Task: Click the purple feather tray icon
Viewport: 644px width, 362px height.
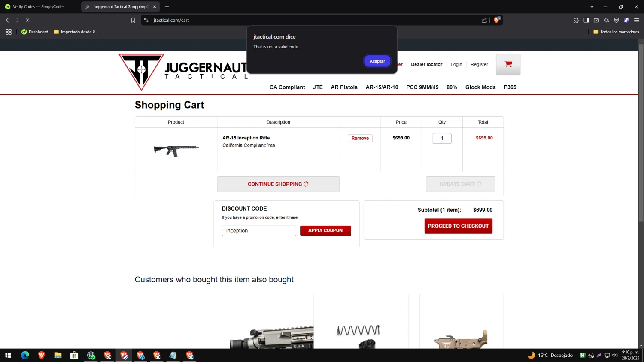Action: point(599,355)
